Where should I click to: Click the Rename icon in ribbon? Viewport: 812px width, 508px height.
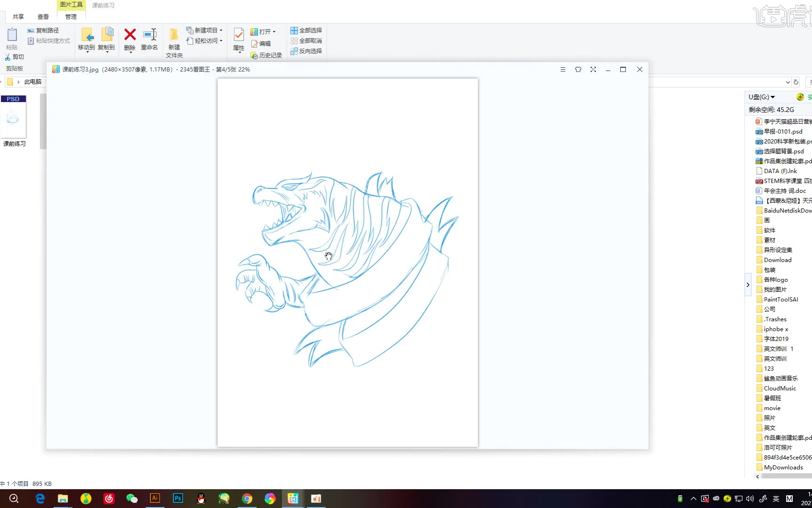[x=149, y=35]
